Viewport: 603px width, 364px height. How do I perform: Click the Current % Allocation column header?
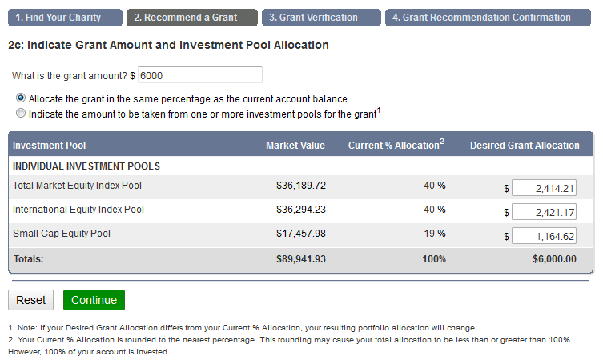pos(396,146)
